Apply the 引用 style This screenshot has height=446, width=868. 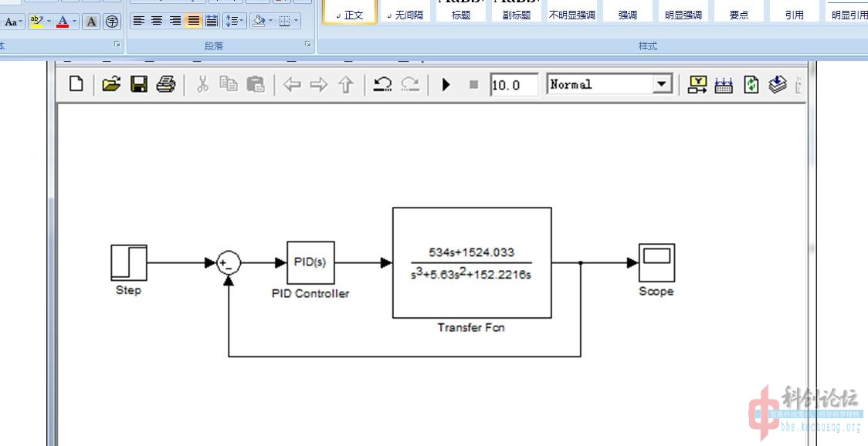click(x=795, y=12)
